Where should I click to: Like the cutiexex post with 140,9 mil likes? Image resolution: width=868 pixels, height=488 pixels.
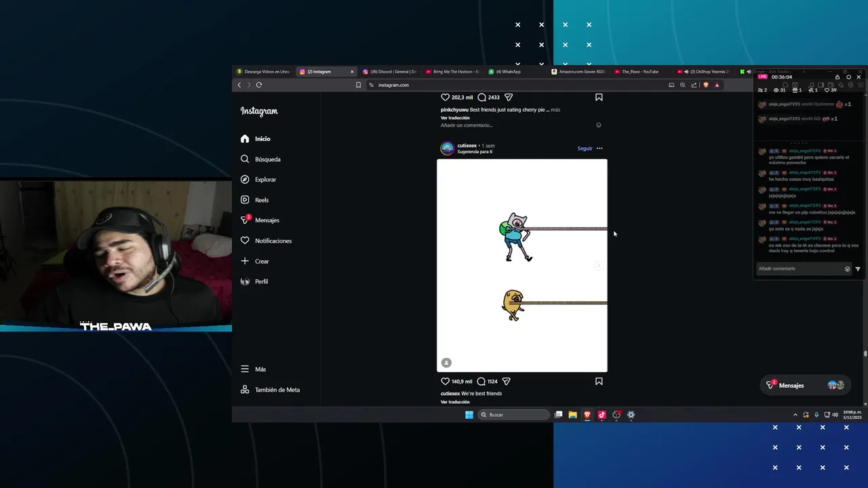(x=446, y=382)
